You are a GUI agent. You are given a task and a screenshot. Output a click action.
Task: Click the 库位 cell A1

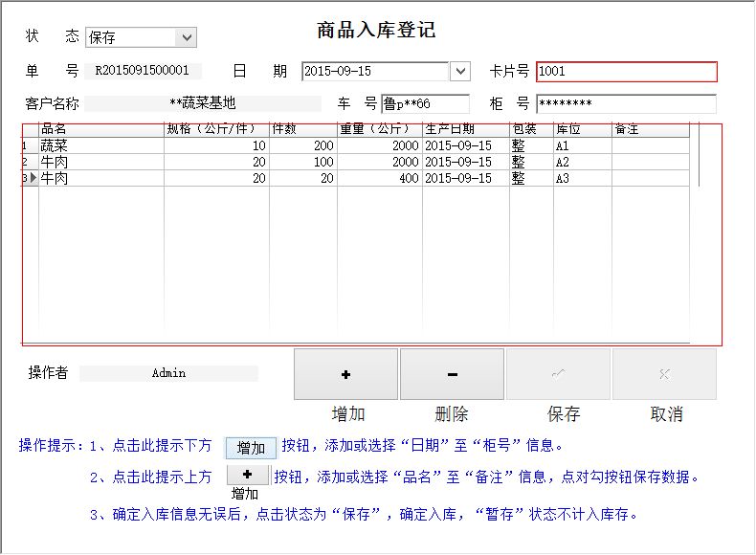(x=583, y=145)
